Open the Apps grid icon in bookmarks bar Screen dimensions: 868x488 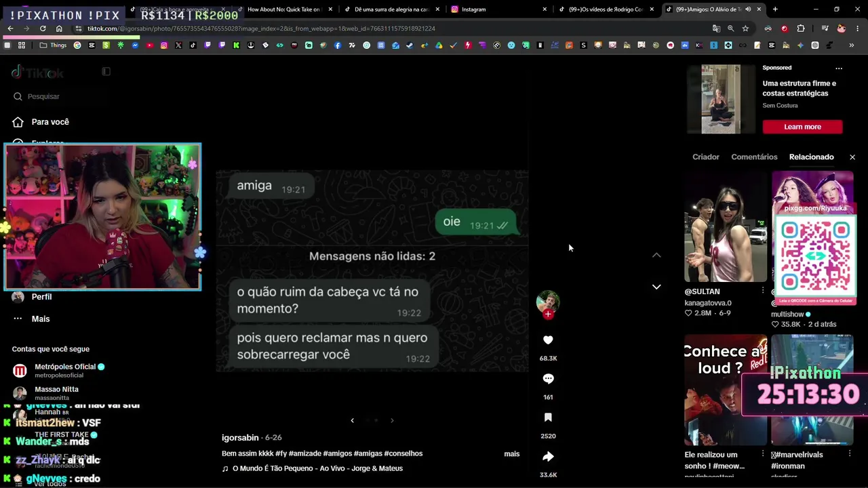(22, 45)
